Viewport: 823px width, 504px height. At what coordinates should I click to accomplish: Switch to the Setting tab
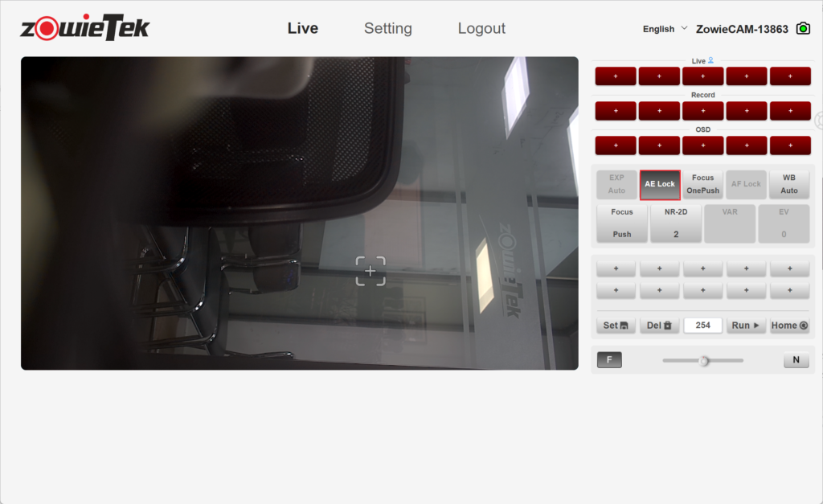tap(387, 28)
